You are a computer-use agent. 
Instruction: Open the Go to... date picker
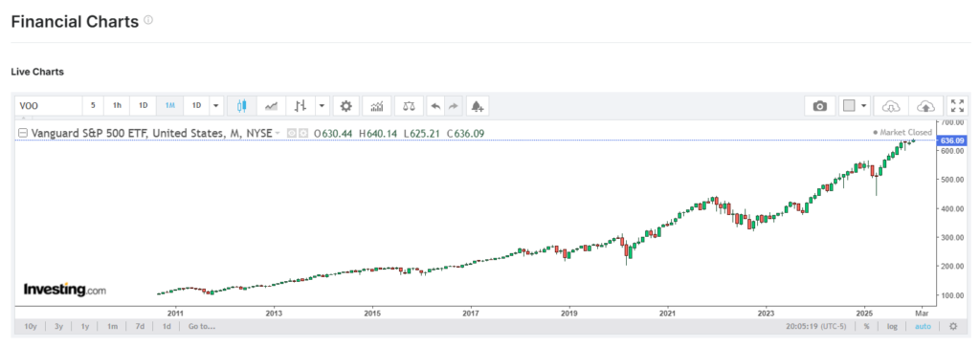[201, 326]
